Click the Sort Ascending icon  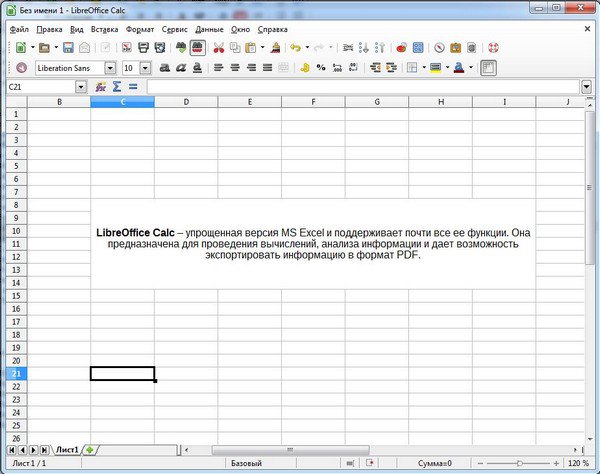[363, 47]
